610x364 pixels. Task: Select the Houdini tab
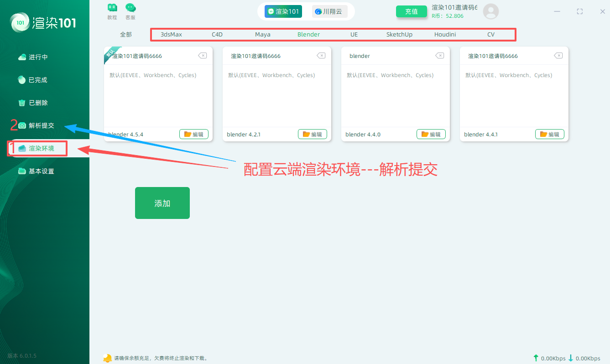[x=445, y=35]
